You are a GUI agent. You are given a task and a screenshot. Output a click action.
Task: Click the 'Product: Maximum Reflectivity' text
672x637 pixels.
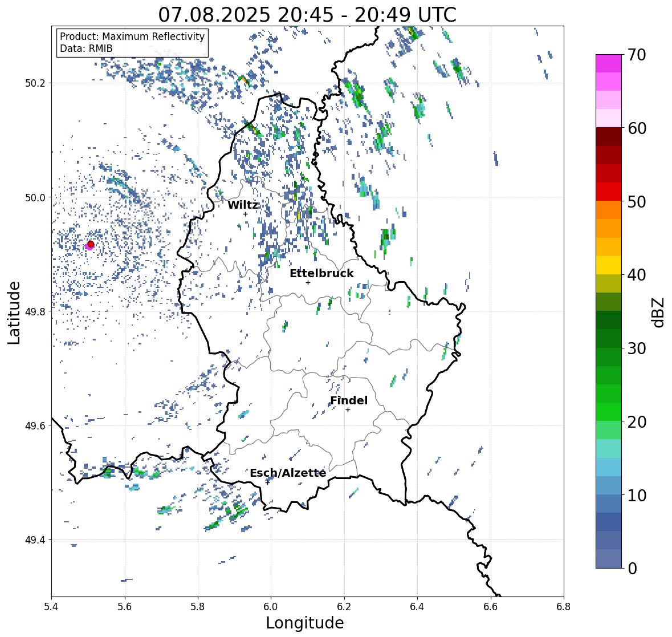pos(132,36)
